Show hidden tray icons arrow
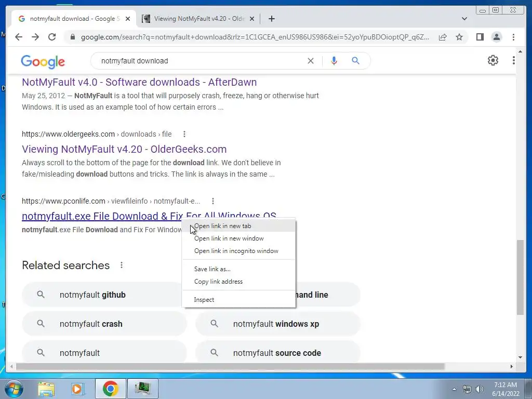Viewport: 532px width, 399px height. tap(454, 389)
